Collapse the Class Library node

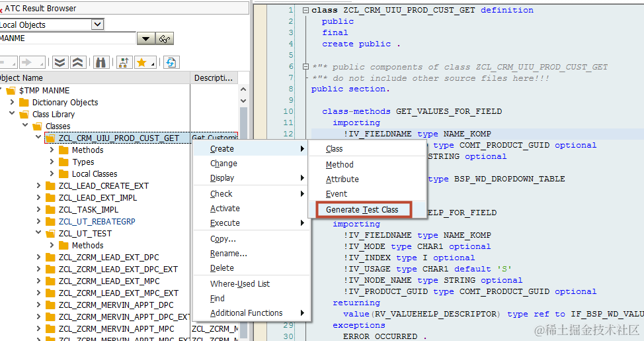(x=12, y=114)
